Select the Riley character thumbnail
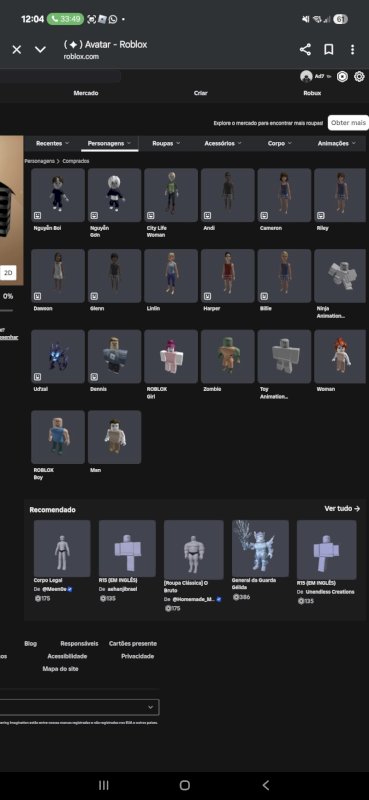The image size is (369, 800). [x=340, y=195]
